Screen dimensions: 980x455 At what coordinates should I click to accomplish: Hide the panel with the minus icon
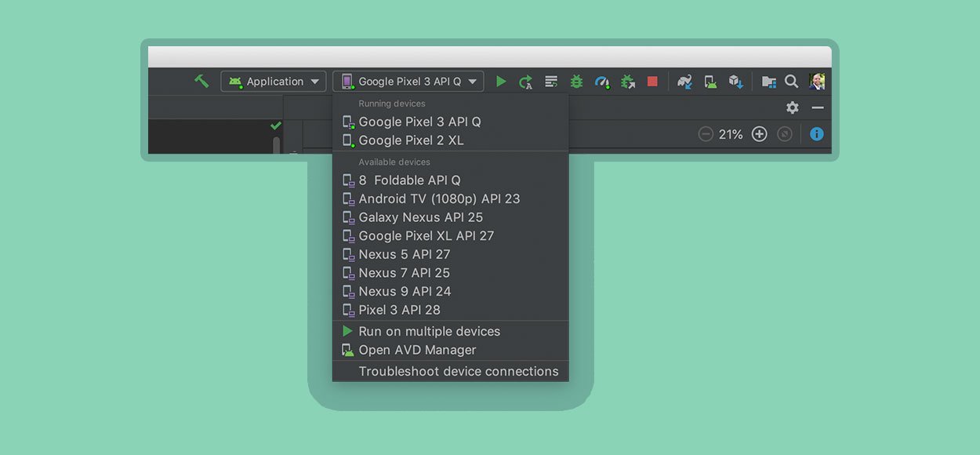(x=818, y=107)
